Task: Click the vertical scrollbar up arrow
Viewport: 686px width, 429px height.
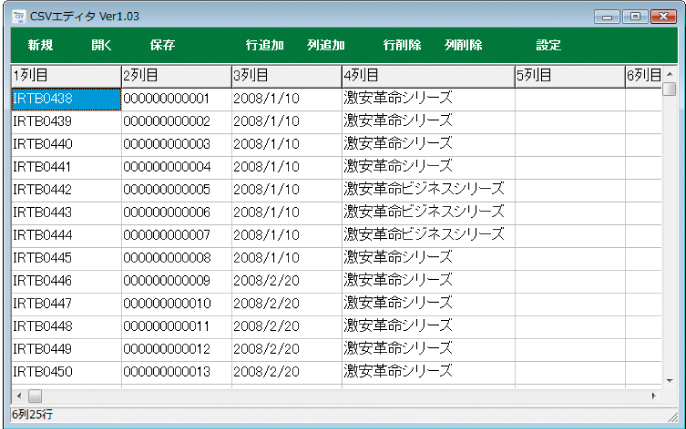Action: point(669,75)
